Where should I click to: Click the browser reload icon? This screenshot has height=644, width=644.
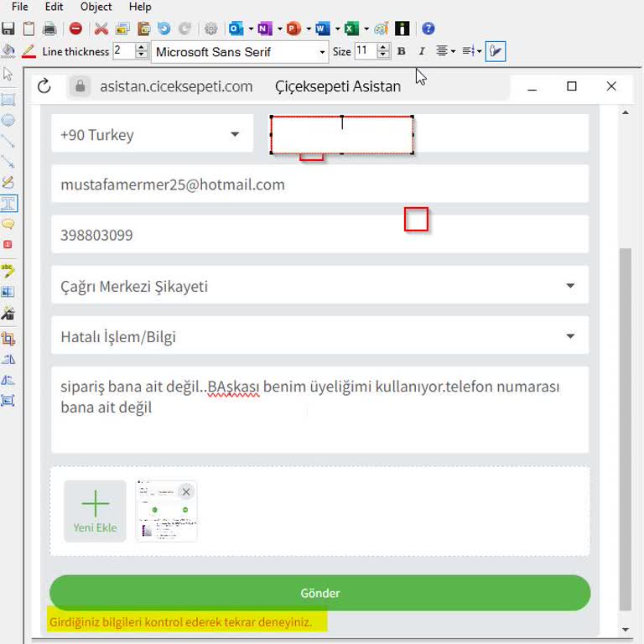coord(44,86)
